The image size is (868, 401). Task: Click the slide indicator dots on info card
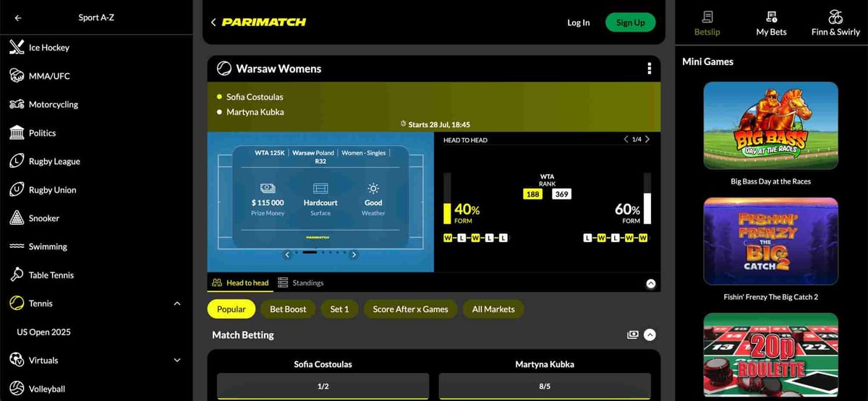320,253
